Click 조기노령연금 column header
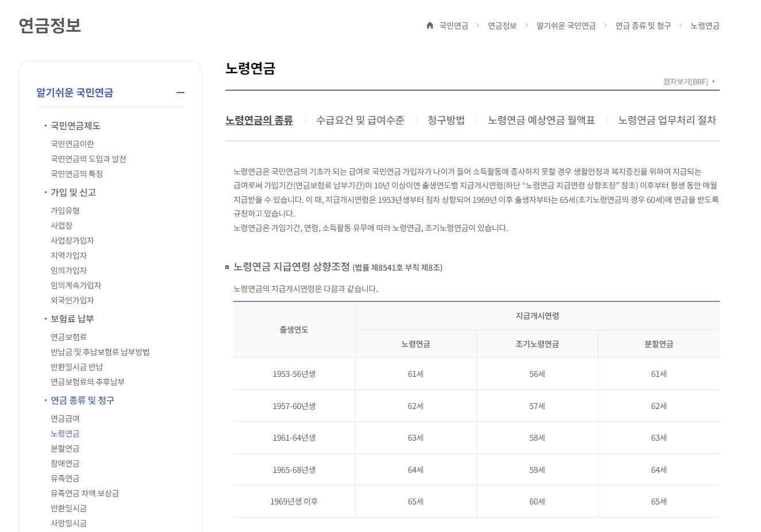The height and width of the screenshot is (532, 761). pyautogui.click(x=537, y=344)
